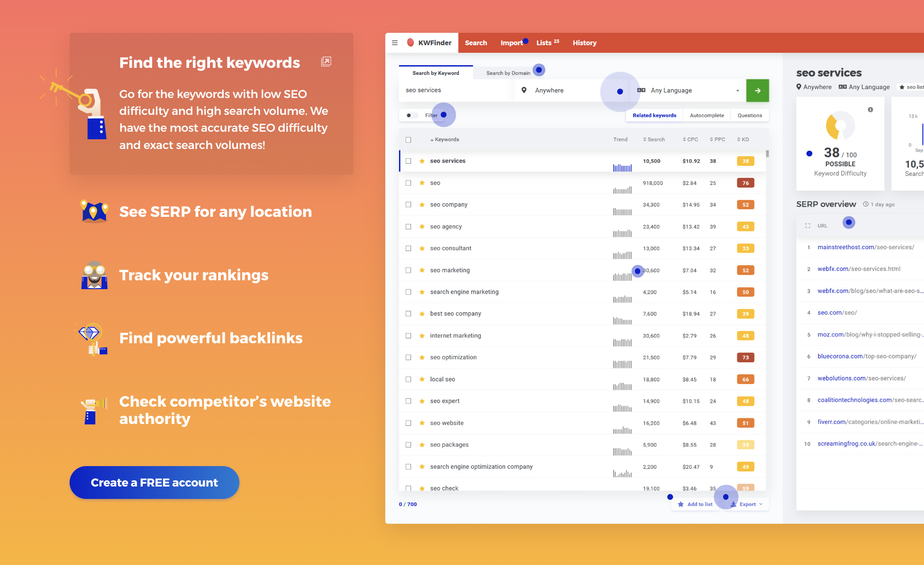Click the telescope icon for competitor authority
The height and width of the screenshot is (565, 924).
point(94,410)
